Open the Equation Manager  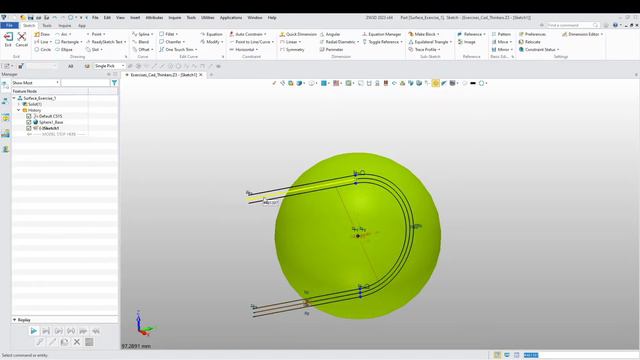(x=382, y=34)
